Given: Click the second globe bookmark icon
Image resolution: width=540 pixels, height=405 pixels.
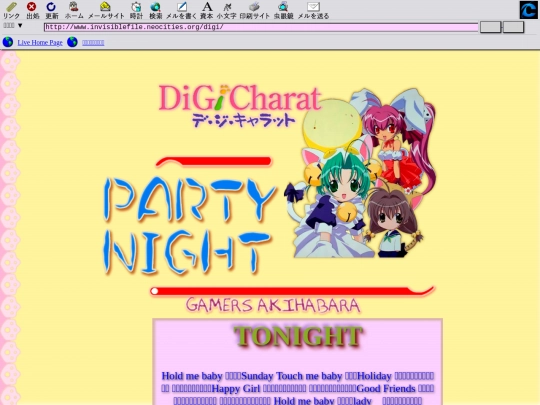Looking at the screenshot, I should point(72,42).
